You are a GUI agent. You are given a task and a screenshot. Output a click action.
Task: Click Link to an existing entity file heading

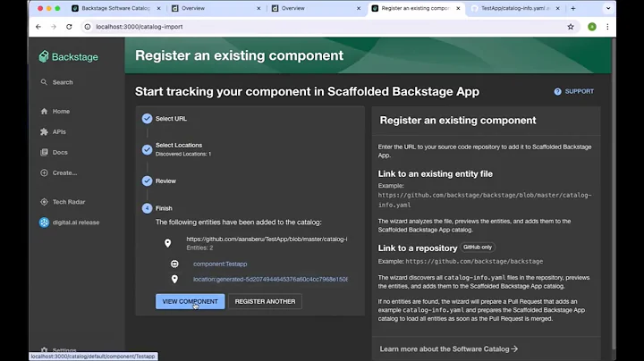[436, 174]
